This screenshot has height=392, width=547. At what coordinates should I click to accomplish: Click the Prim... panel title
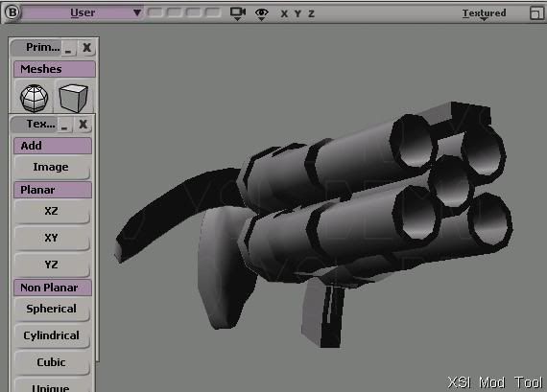coord(43,47)
